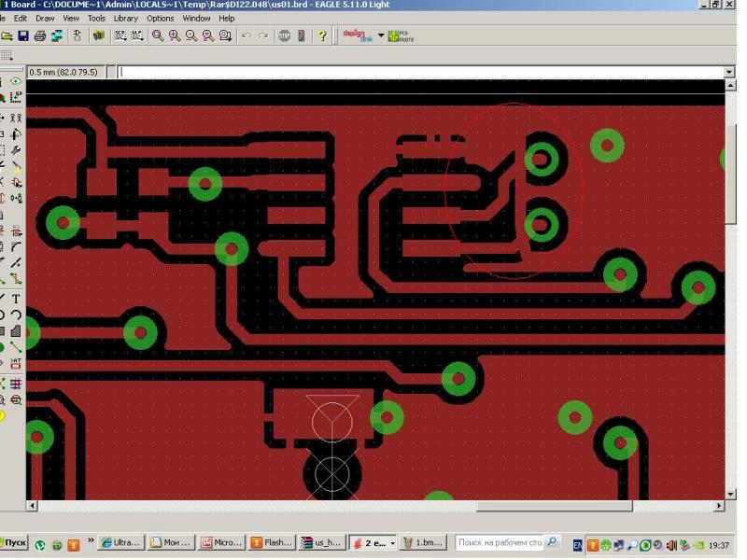
Task: Click the Stop command icon
Action: [284, 35]
